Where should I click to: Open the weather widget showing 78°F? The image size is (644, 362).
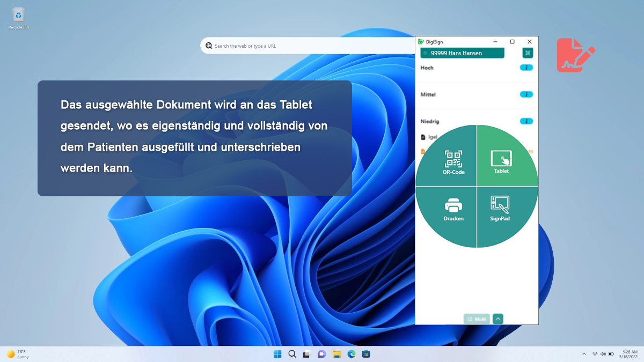tap(18, 354)
